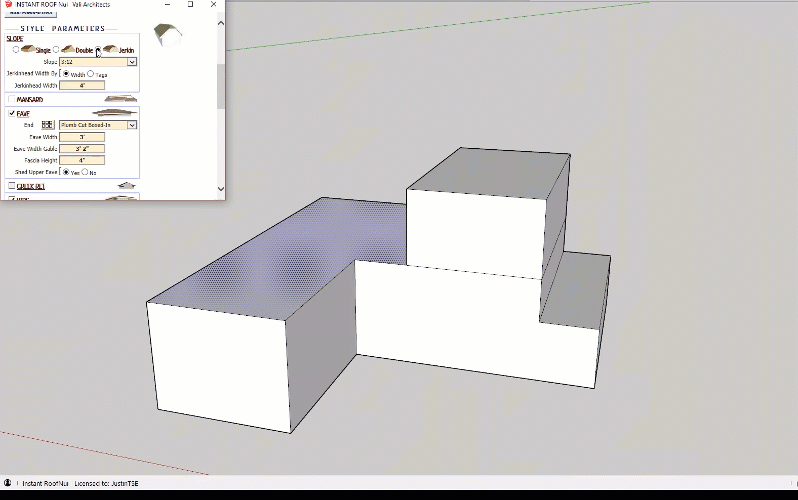Choose Jerkinhead Width By Taper option
798x500 pixels.
click(91, 74)
